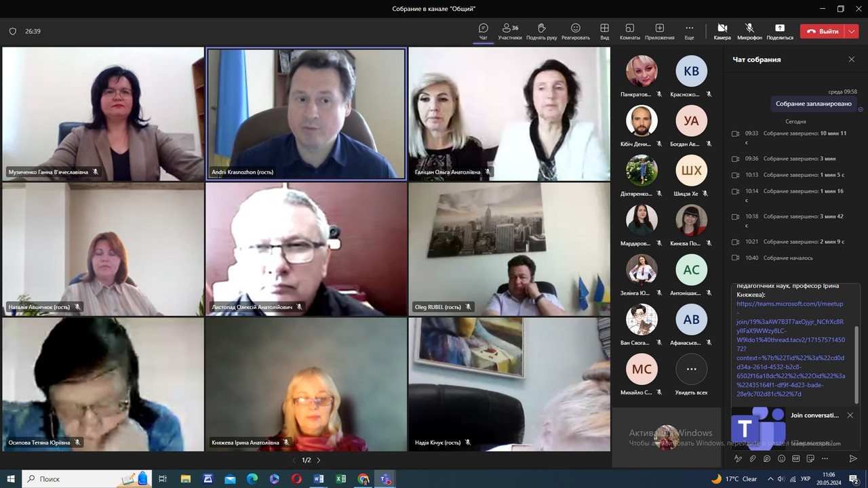Screen dimensions: 868x488
Task: Open the Loop components icon in chat compose bar
Action: coord(767,459)
